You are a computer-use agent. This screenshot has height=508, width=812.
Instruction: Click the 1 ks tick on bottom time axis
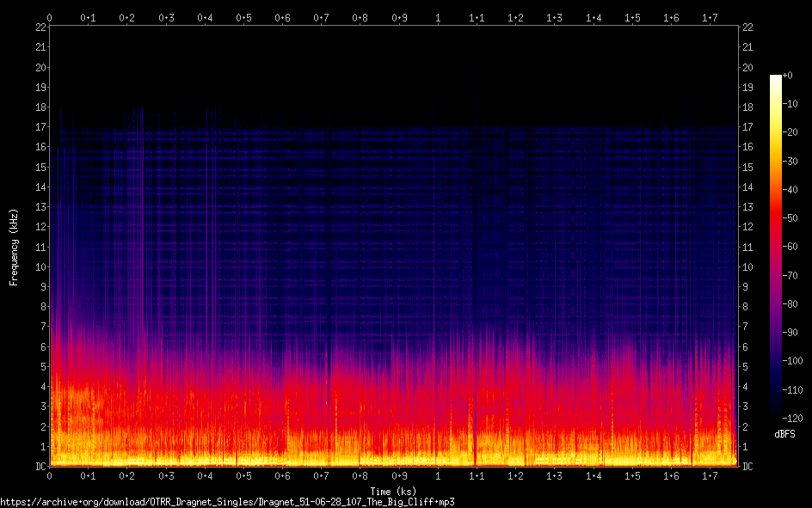pos(439,475)
